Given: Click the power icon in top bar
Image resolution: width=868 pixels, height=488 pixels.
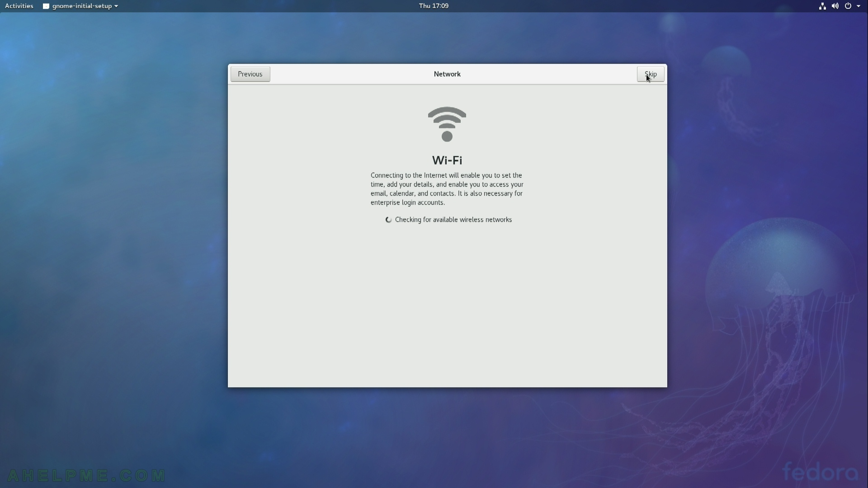Looking at the screenshot, I should click(848, 6).
